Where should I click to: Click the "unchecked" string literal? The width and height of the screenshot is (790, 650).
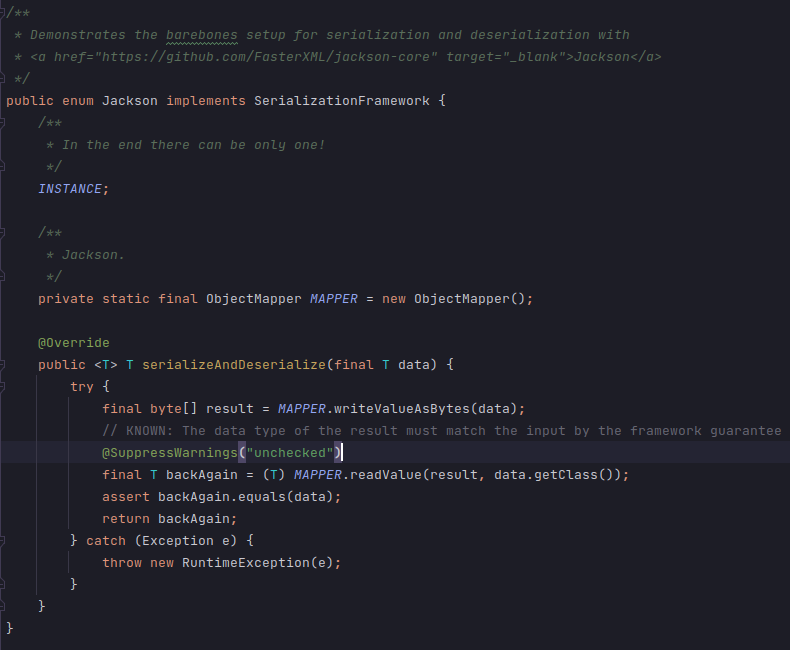click(290, 453)
